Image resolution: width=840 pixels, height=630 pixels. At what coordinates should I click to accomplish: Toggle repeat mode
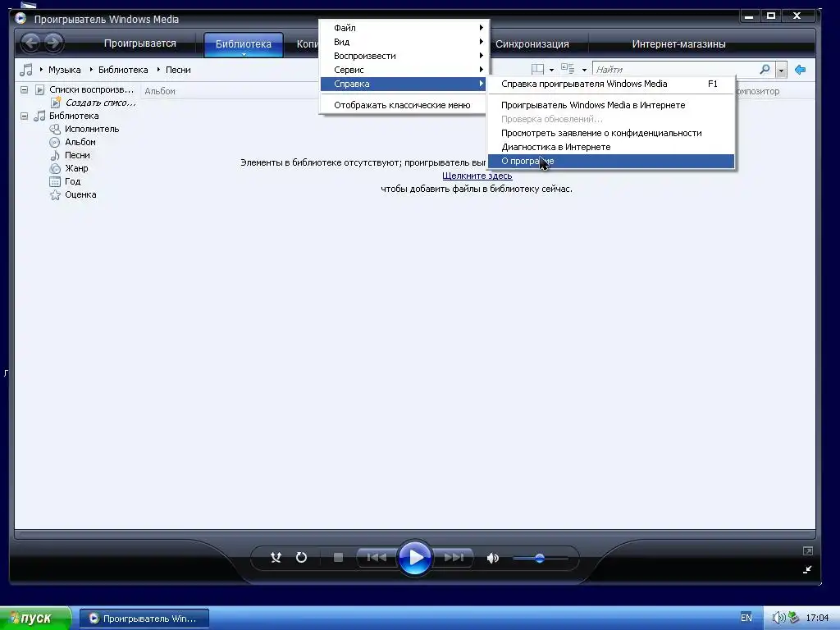coord(301,558)
